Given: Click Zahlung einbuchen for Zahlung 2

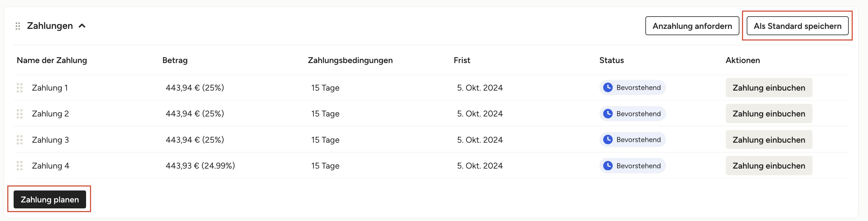Looking at the screenshot, I should tap(769, 114).
